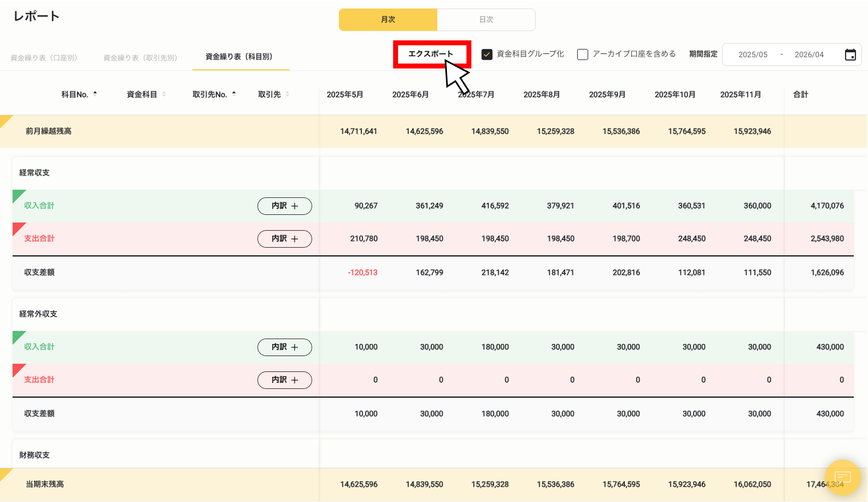
Task: Sort the 科目No. column
Action: click(95, 93)
